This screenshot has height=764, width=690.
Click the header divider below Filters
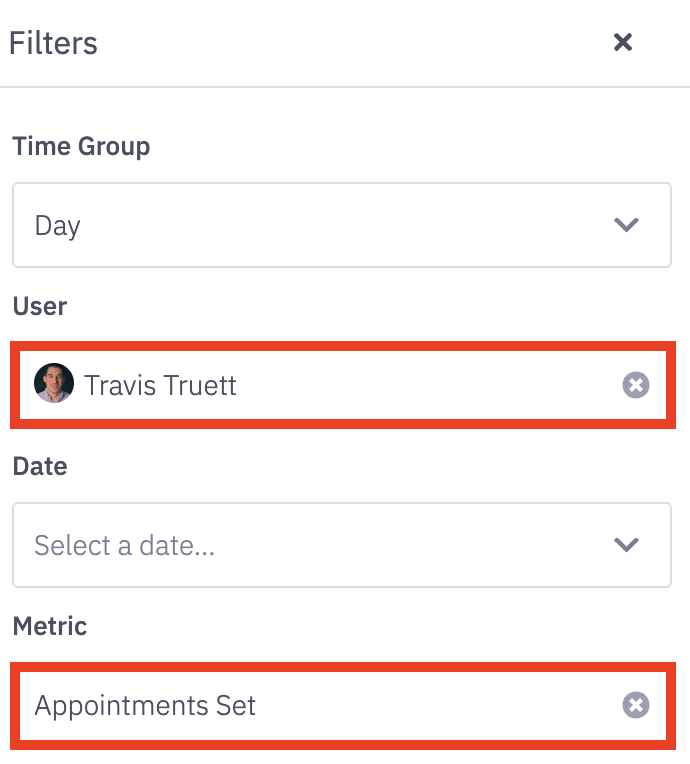tap(345, 87)
